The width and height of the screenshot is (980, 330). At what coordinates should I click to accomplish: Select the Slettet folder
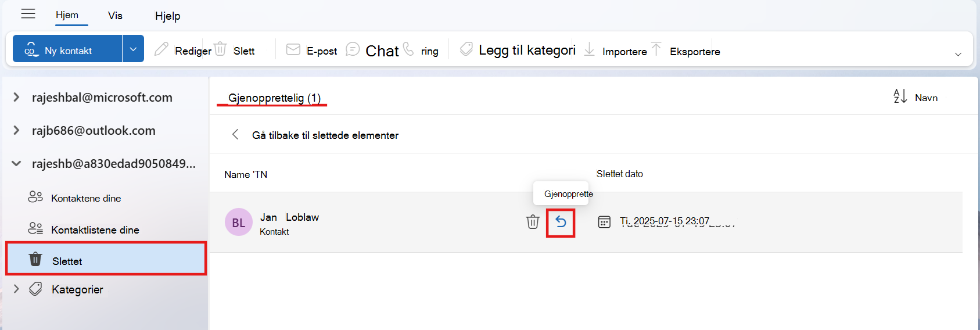click(106, 259)
